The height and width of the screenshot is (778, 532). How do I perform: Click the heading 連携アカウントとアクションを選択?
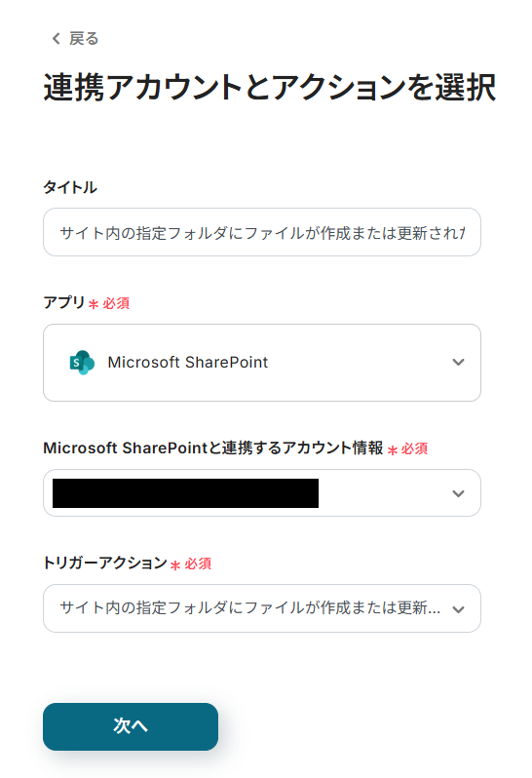click(269, 88)
